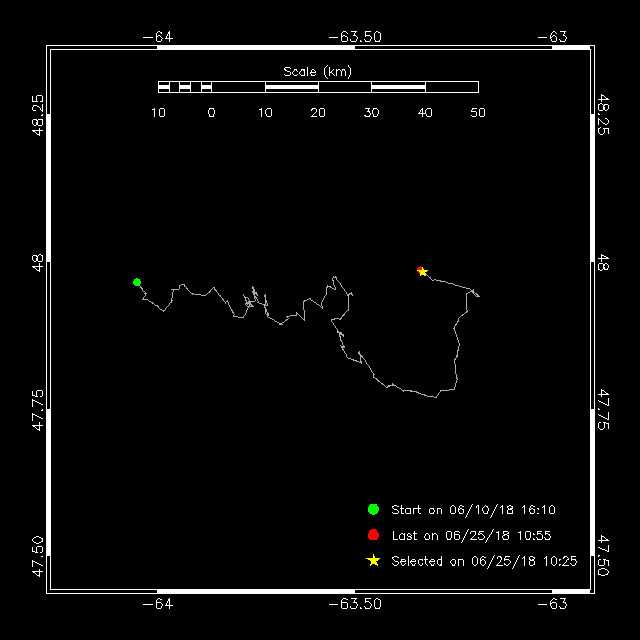This screenshot has height=640, width=640.
Task: Click the left '48' latitude label
Action: 38,263
